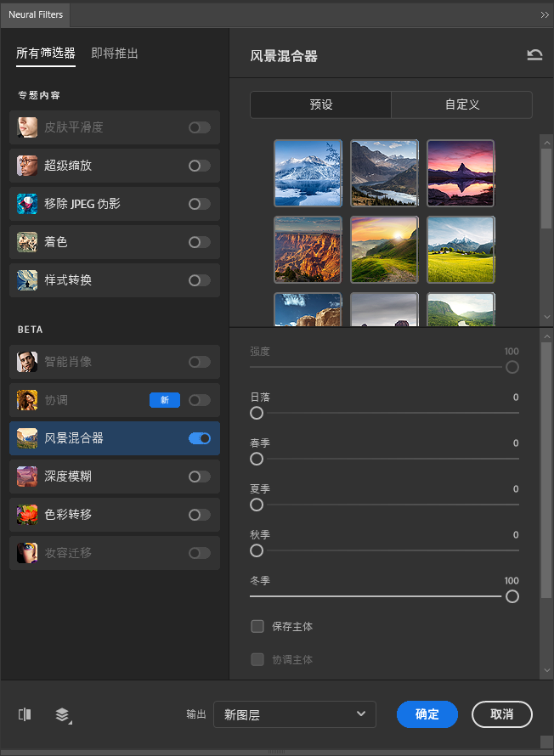Screen dimensions: 554x756
Task: Select the green meadow mountain preset thumbnail
Action: click(461, 249)
